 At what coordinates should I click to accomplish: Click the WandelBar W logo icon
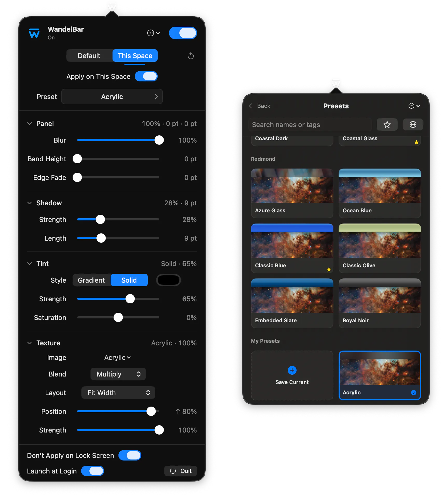point(34,33)
